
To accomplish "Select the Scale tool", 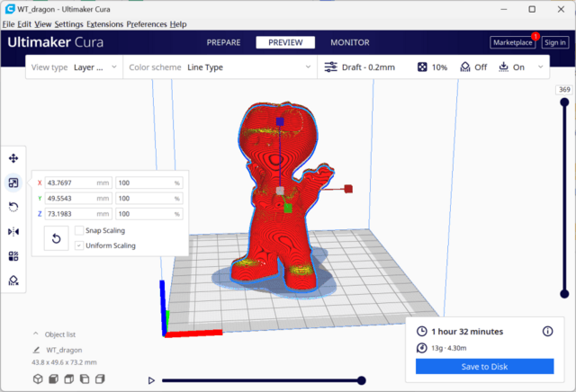I will [13, 183].
